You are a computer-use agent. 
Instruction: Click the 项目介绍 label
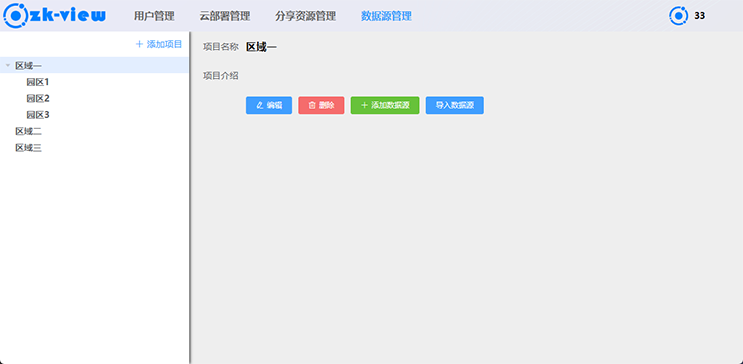tap(221, 75)
